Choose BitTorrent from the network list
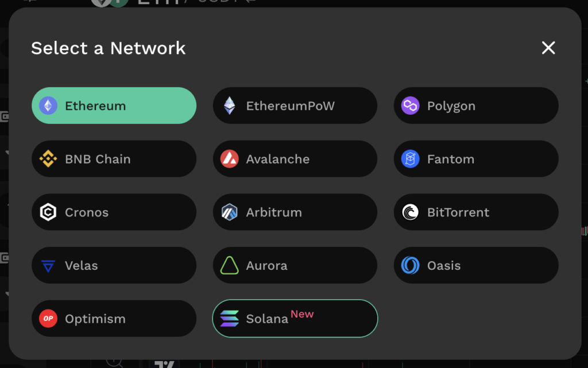 (476, 212)
